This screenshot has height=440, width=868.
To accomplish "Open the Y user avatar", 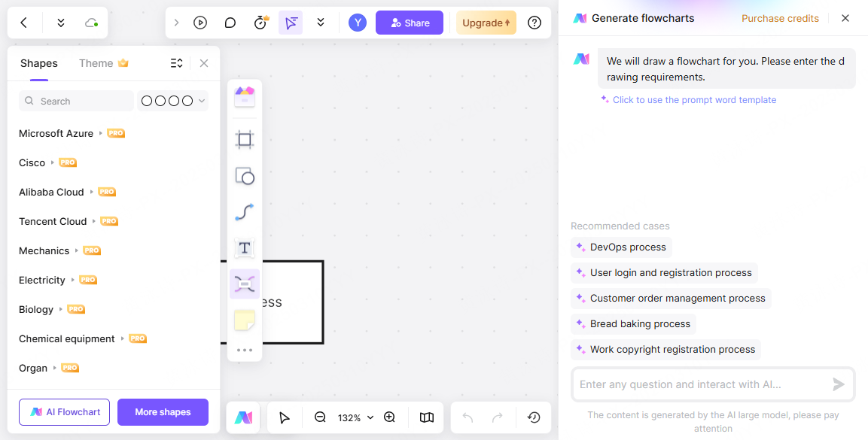I will (x=358, y=23).
